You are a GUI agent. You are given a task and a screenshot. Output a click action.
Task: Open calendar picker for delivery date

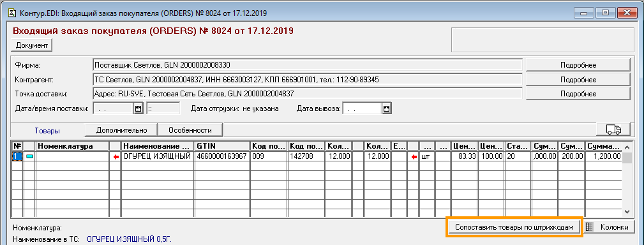tap(139, 108)
